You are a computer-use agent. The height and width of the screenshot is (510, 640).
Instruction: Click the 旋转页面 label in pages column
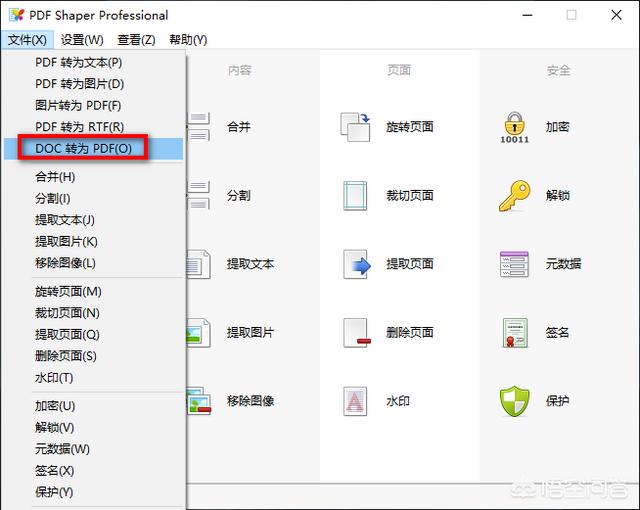[410, 127]
